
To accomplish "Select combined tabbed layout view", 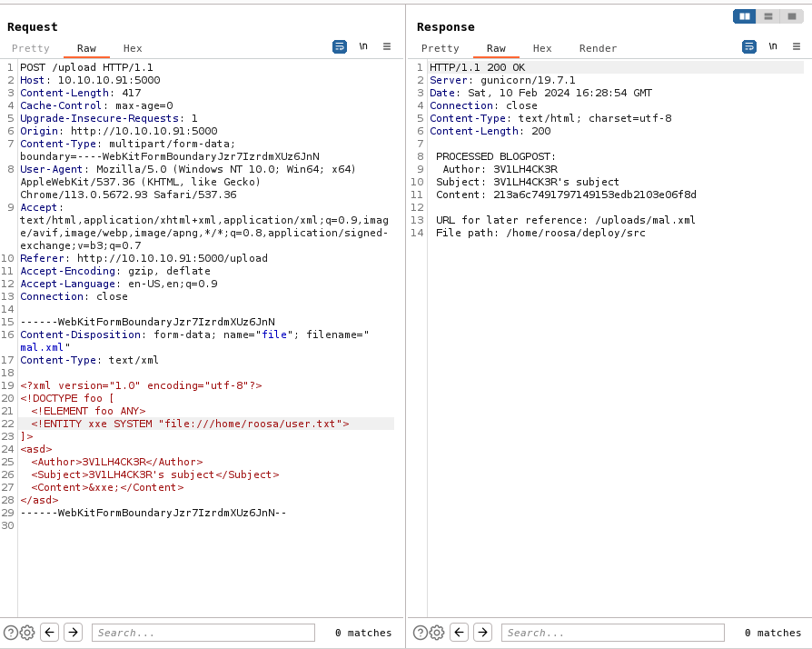I will tap(792, 16).
